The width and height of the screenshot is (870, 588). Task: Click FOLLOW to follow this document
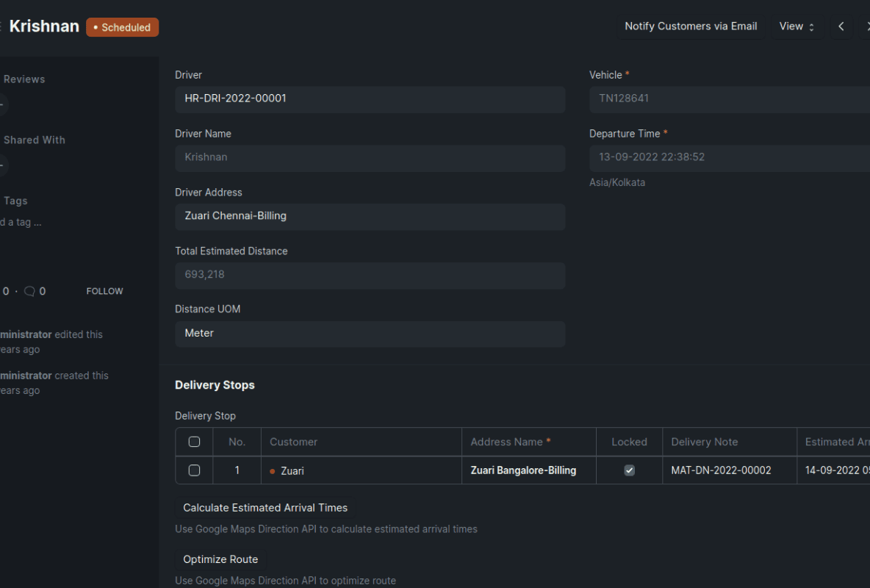click(104, 290)
